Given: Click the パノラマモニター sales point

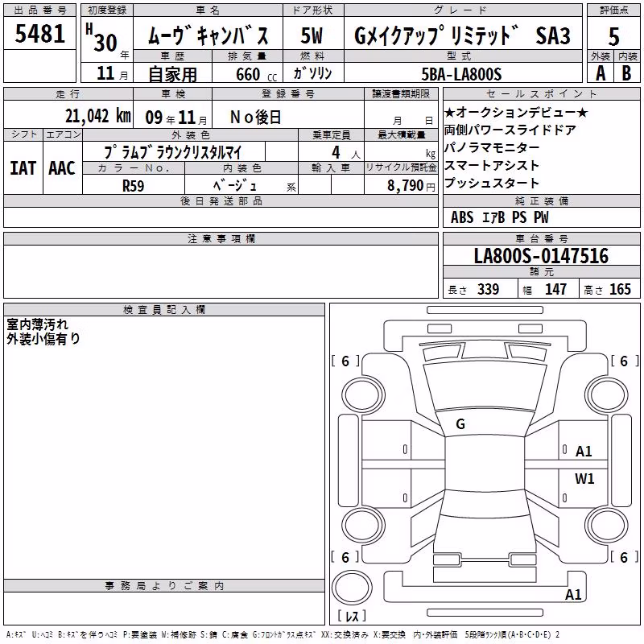Looking at the screenshot, I should (x=492, y=147).
